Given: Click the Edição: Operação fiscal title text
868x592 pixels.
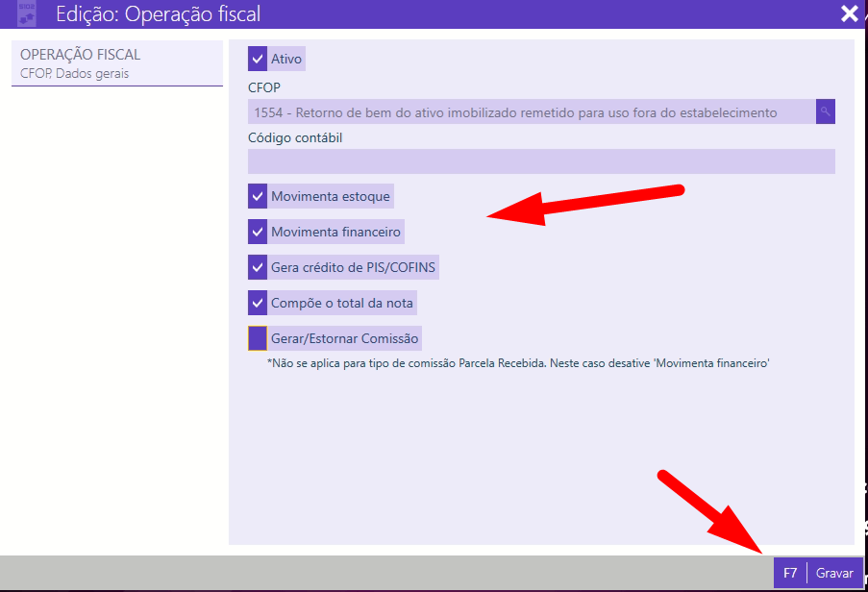Looking at the screenshot, I should (x=158, y=13).
